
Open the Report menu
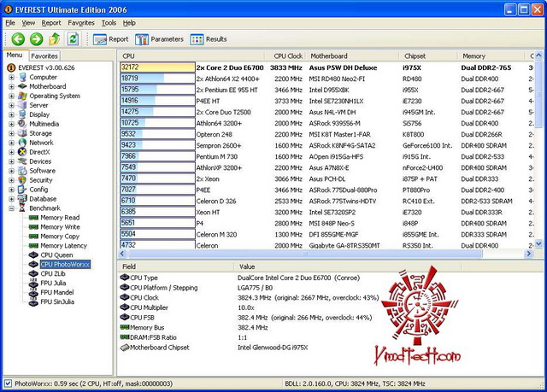pos(51,23)
